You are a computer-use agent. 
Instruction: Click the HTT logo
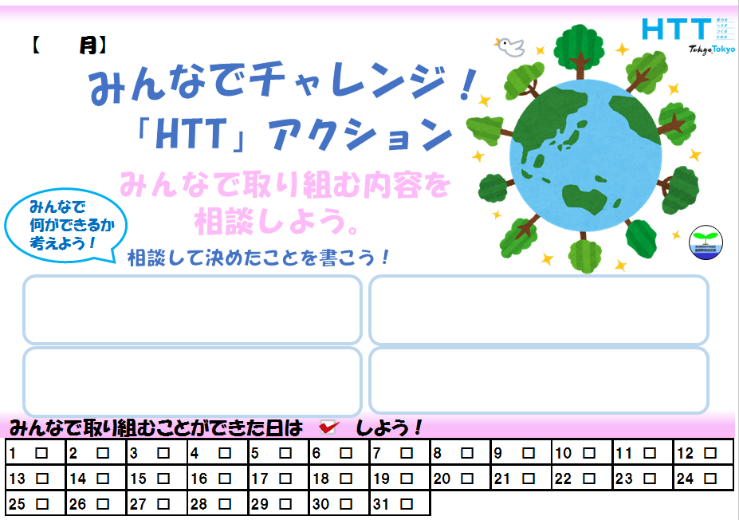(x=676, y=29)
